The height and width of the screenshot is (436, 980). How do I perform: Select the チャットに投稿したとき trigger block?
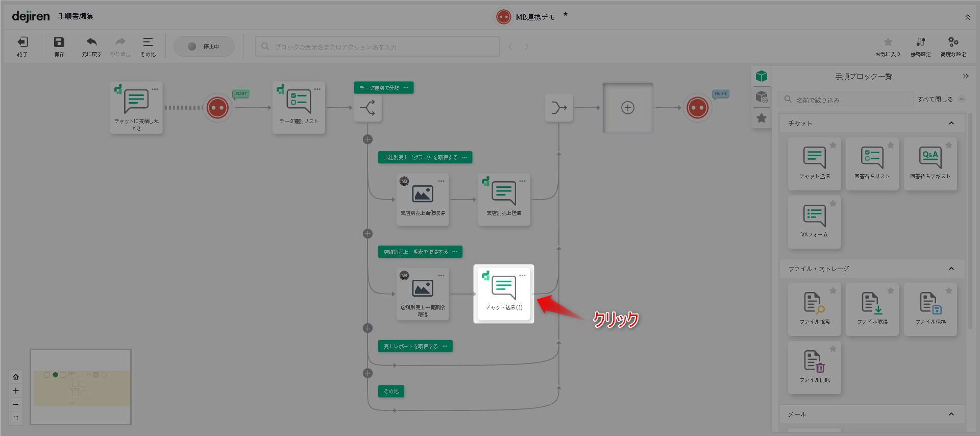[x=136, y=108]
